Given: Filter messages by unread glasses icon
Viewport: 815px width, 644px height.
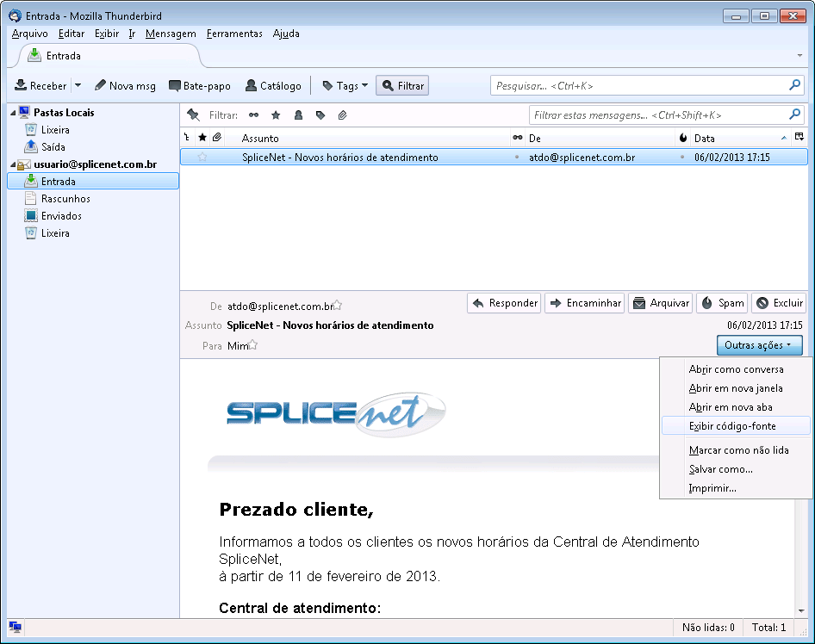Looking at the screenshot, I should (x=253, y=115).
